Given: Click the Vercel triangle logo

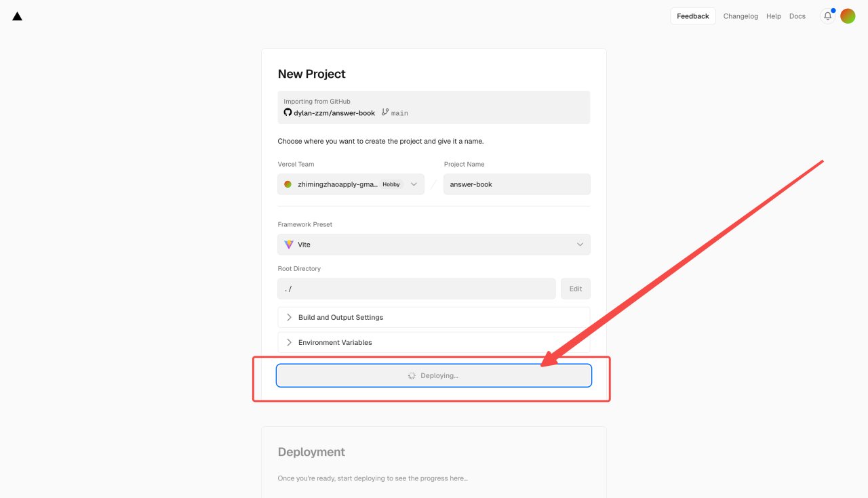Looking at the screenshot, I should 18,16.
